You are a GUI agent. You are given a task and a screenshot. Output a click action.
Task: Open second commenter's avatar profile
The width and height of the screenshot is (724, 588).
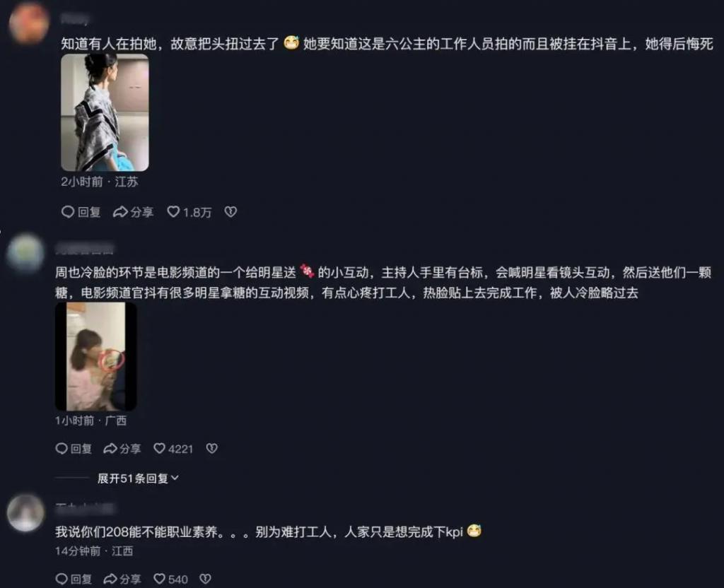click(x=25, y=253)
